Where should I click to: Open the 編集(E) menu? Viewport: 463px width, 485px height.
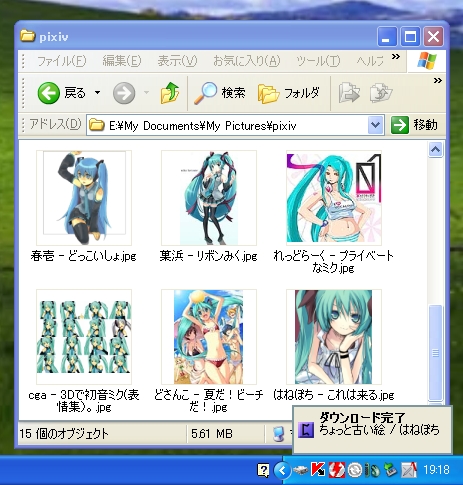point(122,61)
